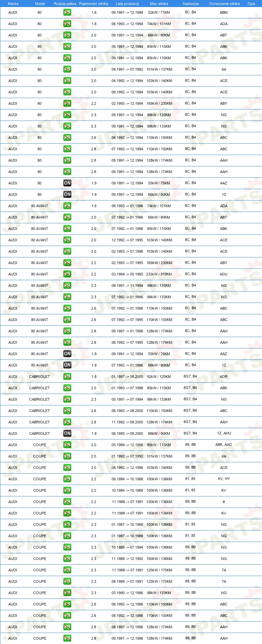Image resolution: width=262 pixels, height=644 pixels.
Task: Select the ON diesel icon for 80 AVANT 1Z
Action: click(67, 365)
